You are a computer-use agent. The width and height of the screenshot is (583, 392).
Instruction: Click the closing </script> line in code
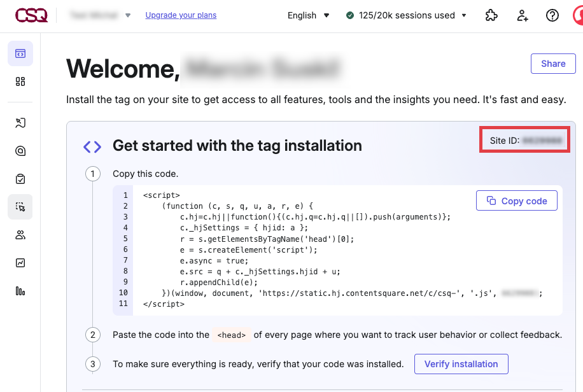[164, 304]
